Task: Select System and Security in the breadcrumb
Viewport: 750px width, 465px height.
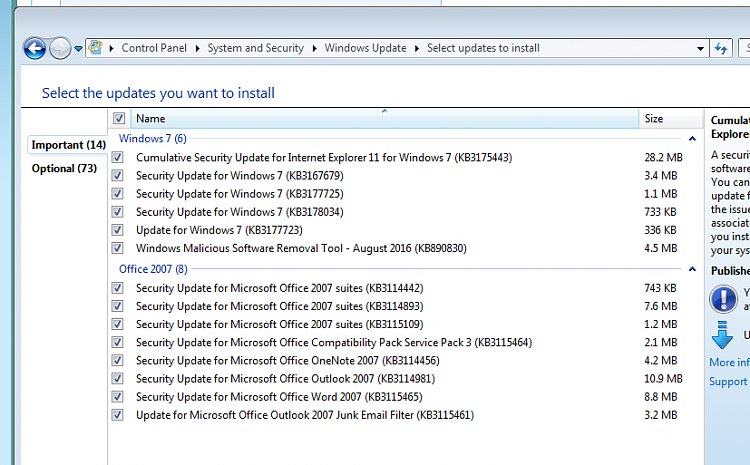Action: 255,48
